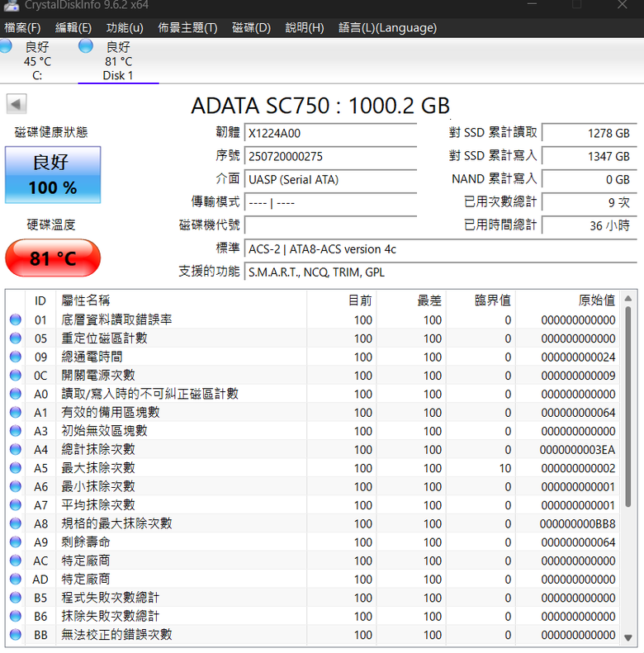644x653 pixels.
Task: Click status icon of row A6 最小抹除次數
Action: click(16, 486)
